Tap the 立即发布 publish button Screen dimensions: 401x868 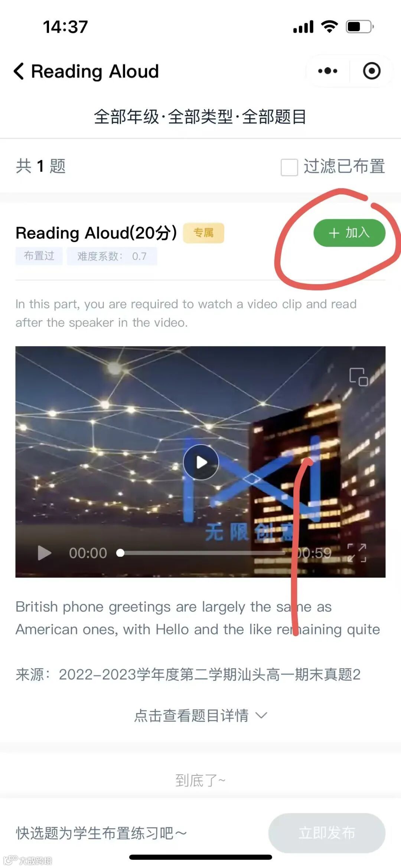pos(327,833)
